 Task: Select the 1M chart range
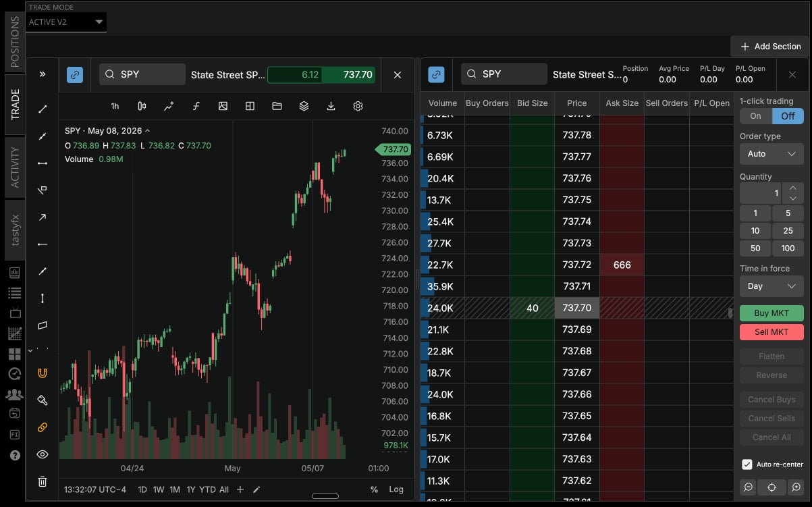(175, 489)
